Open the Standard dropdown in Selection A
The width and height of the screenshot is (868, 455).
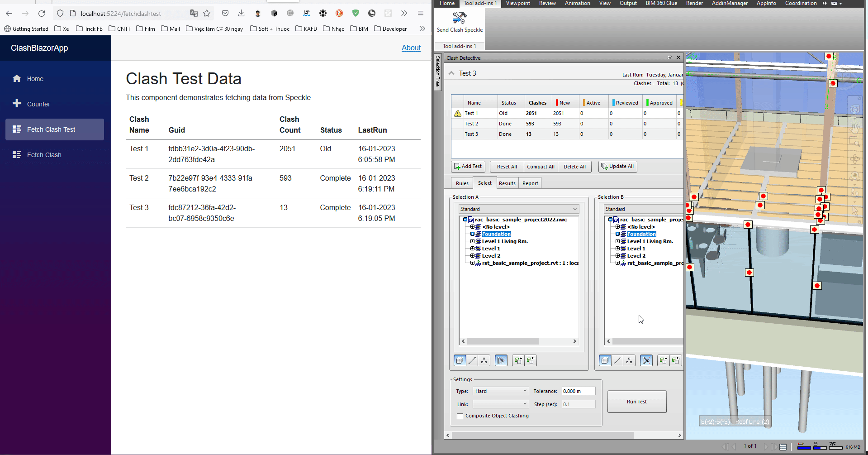tap(518, 209)
